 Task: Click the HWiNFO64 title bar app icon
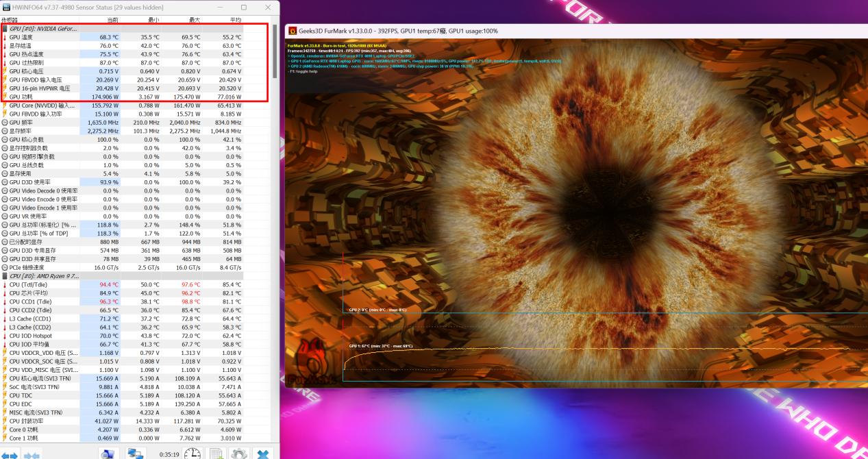[x=6, y=7]
